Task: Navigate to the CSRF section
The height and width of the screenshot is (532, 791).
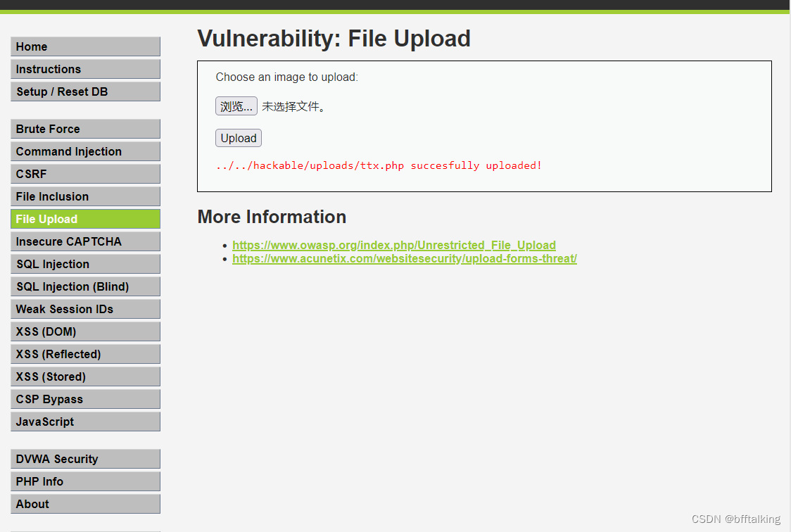Action: point(85,174)
